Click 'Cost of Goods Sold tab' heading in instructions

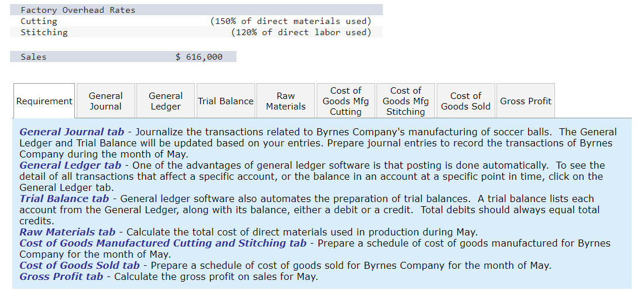click(80, 265)
